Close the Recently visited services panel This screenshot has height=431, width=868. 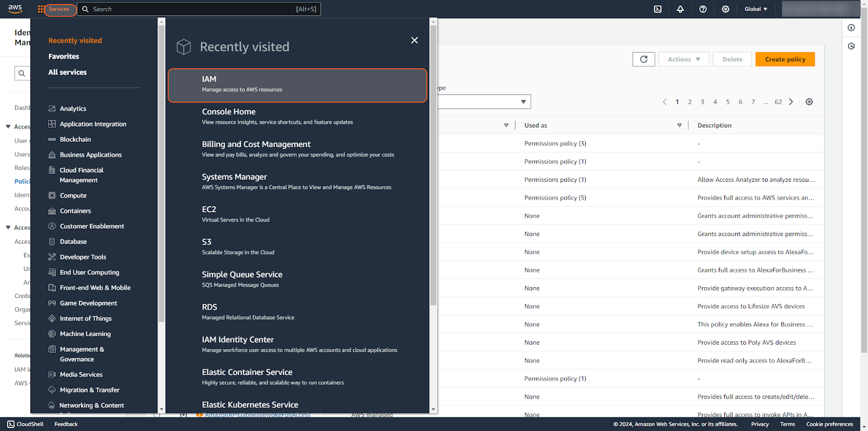pos(414,40)
